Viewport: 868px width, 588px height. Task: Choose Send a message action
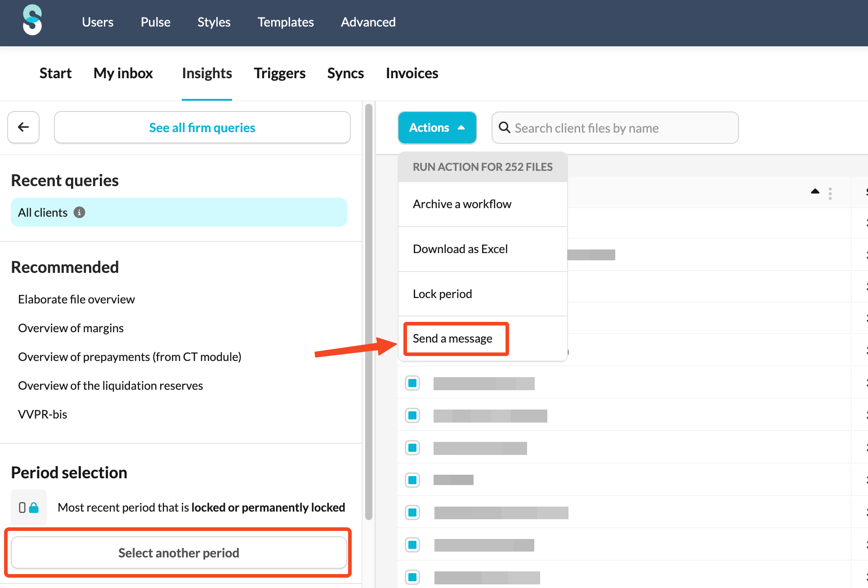point(452,339)
